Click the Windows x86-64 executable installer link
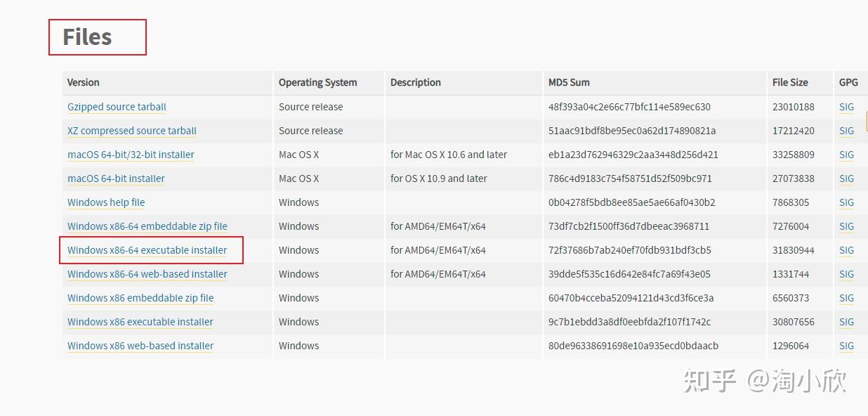 147,250
